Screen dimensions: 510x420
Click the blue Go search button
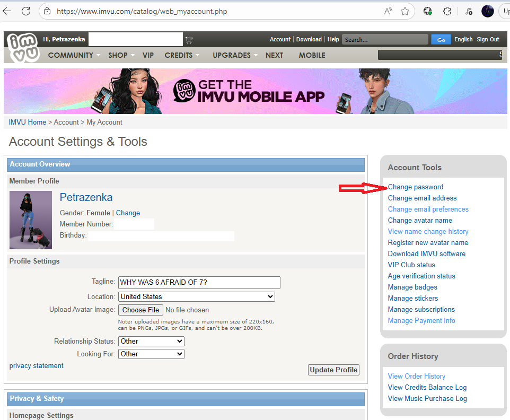pos(441,40)
